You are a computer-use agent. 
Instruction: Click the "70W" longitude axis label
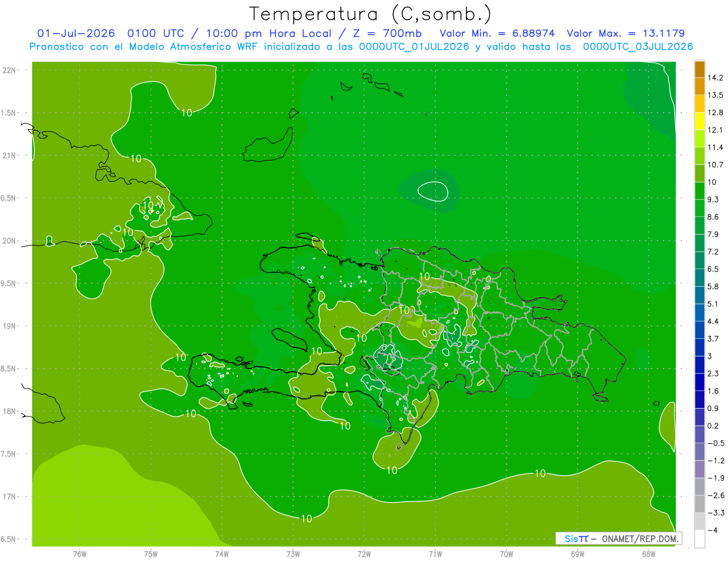[507, 554]
